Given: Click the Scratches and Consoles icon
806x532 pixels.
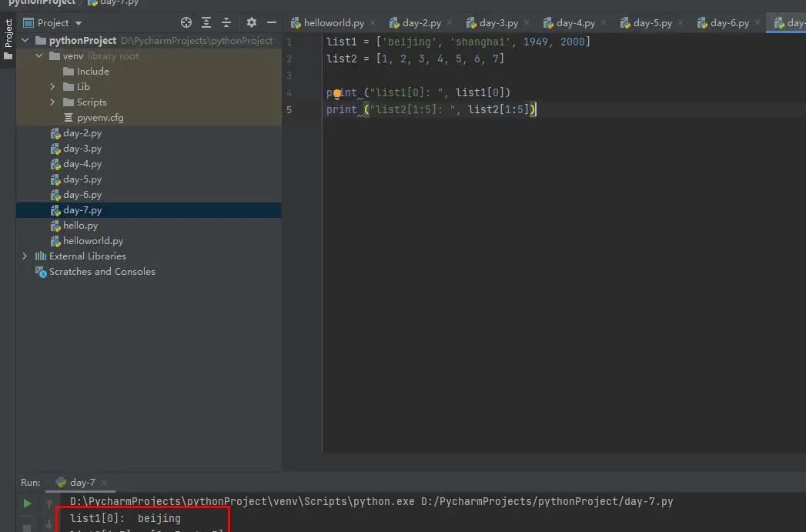Looking at the screenshot, I should pyautogui.click(x=41, y=272).
